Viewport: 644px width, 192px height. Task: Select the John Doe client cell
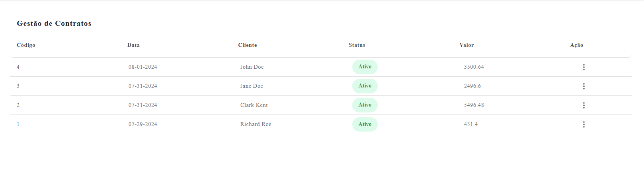coord(252,67)
